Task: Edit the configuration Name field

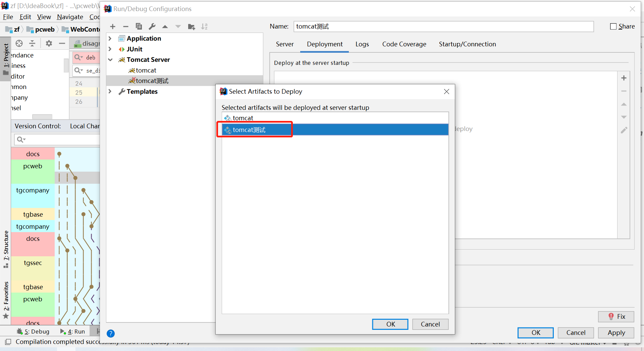Action: coord(443,26)
